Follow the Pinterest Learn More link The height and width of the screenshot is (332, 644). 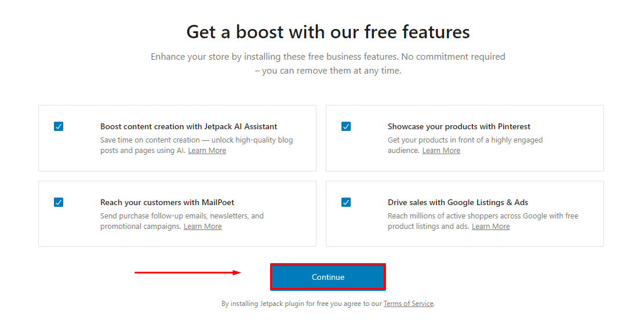point(441,151)
